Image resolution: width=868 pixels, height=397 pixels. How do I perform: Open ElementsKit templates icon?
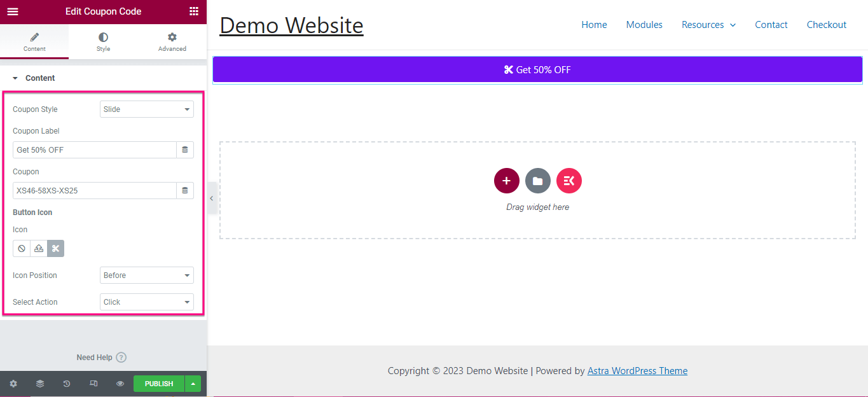coord(569,181)
